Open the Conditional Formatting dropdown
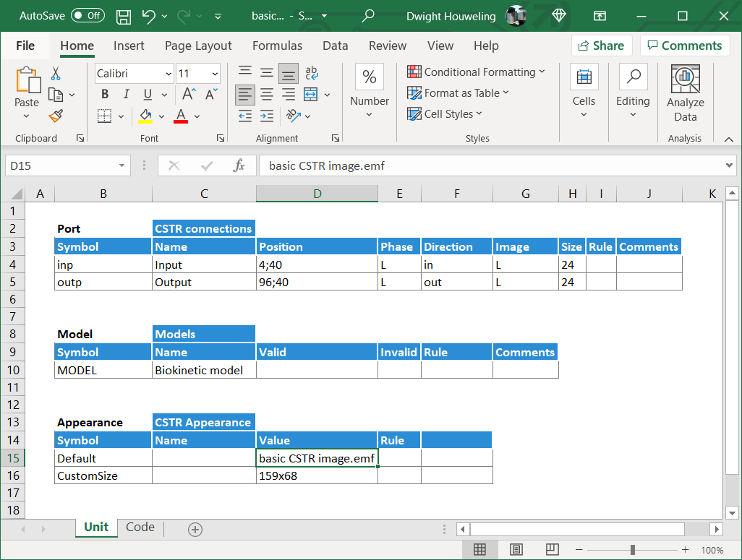The width and height of the screenshot is (742, 560). coord(475,72)
